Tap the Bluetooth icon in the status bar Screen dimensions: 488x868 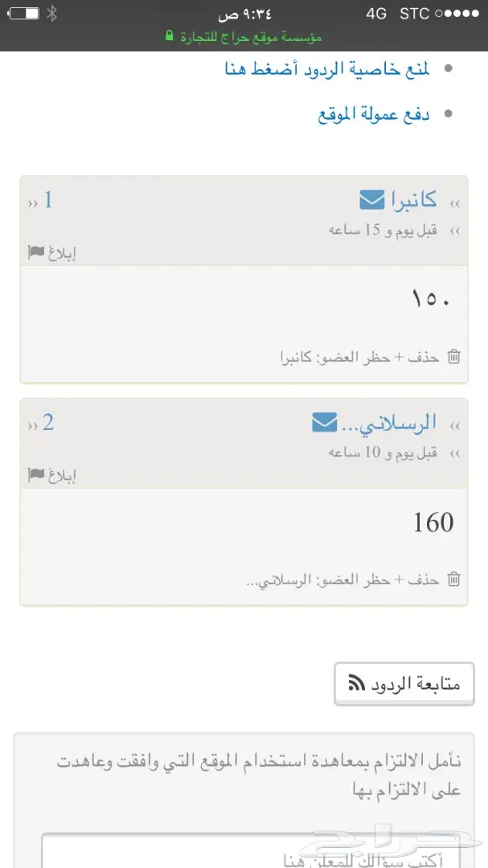(53, 13)
